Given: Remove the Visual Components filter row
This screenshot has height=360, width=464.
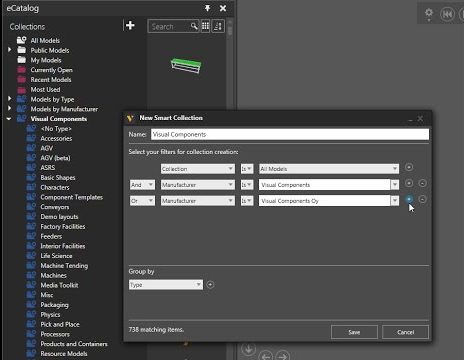Looking at the screenshot, I should coord(422,183).
